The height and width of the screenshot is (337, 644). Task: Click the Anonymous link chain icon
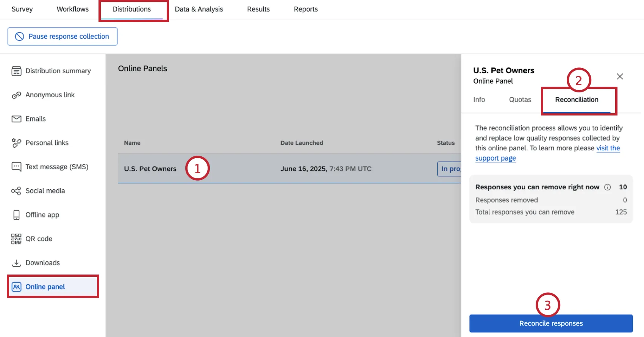16,95
